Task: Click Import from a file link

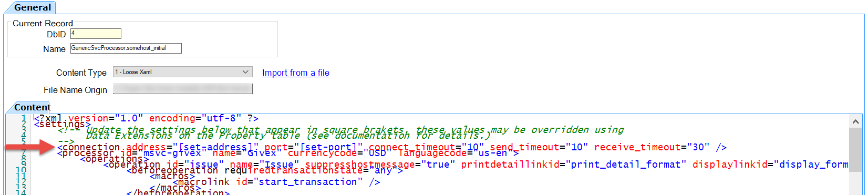Action: click(x=296, y=73)
